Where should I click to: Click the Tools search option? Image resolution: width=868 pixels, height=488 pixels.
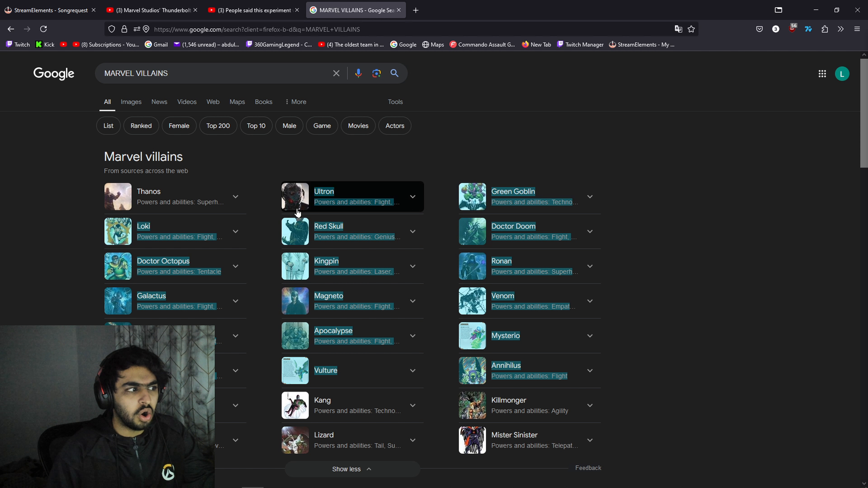(x=395, y=102)
